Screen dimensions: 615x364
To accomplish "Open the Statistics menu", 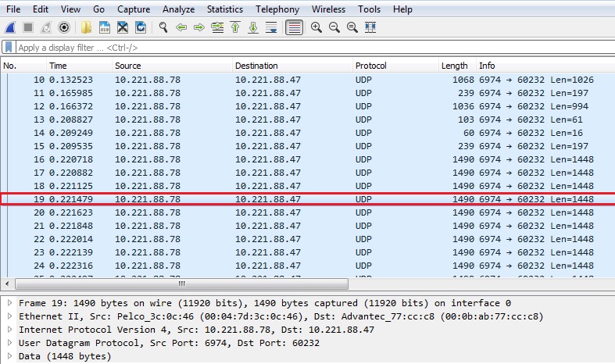I will pyautogui.click(x=224, y=9).
